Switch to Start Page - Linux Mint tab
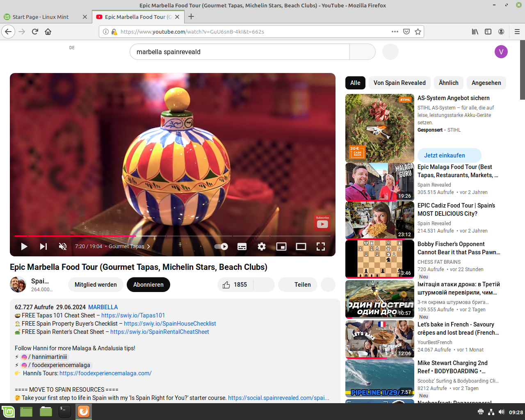The image size is (525, 420). 45,17
